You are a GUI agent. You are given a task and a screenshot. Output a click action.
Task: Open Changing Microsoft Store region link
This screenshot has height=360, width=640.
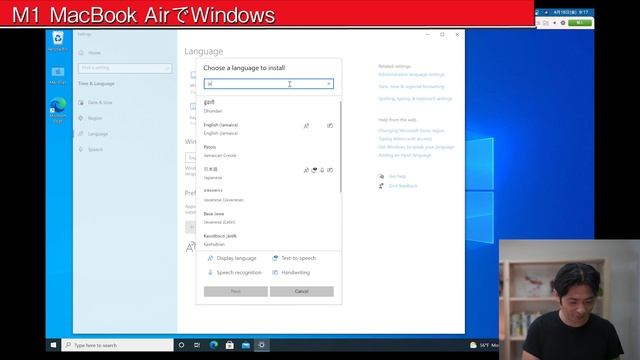click(x=411, y=131)
